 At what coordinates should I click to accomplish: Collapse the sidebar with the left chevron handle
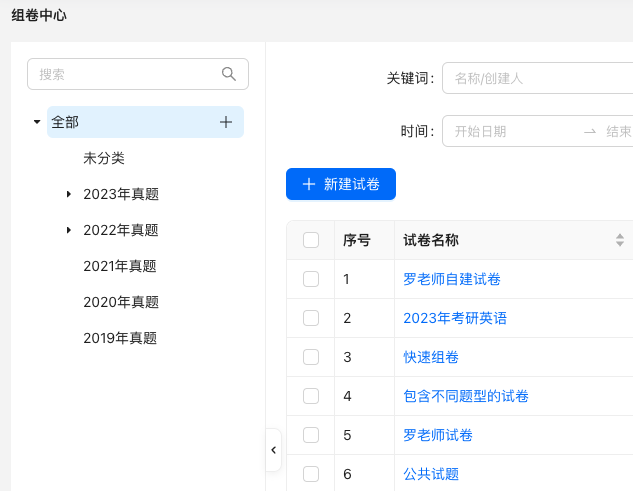coord(273,450)
